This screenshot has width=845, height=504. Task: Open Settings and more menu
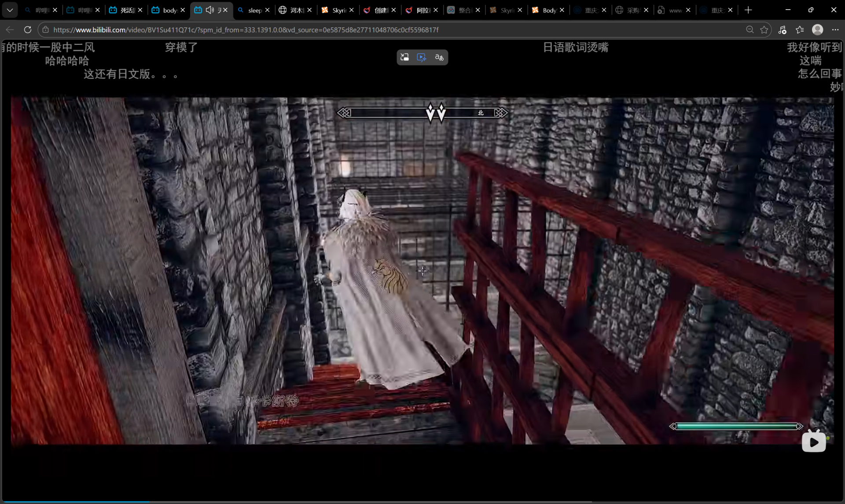[835, 29]
